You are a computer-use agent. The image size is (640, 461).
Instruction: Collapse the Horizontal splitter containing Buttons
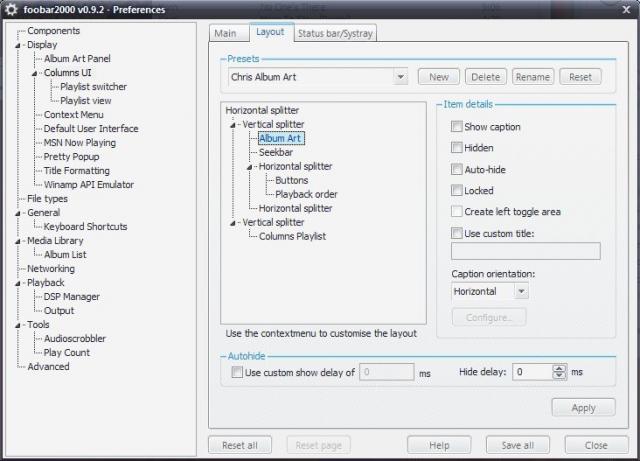coord(249,167)
